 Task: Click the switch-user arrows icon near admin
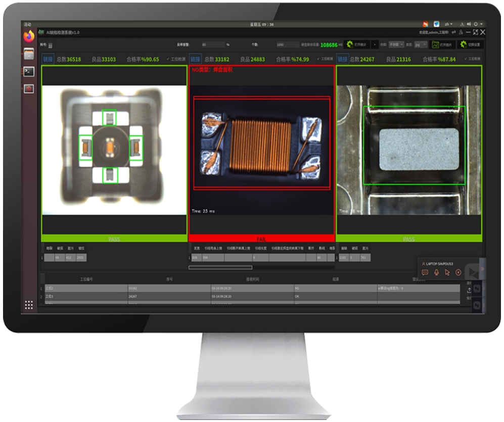(454, 32)
